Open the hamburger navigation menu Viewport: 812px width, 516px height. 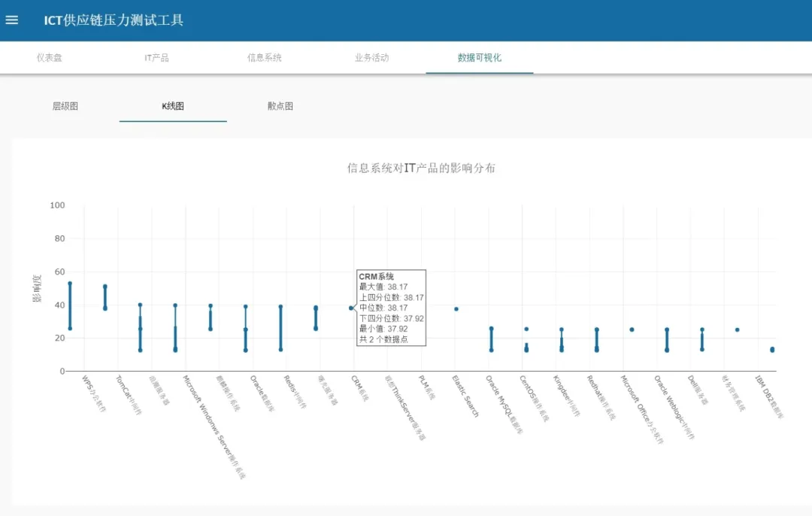(x=12, y=20)
